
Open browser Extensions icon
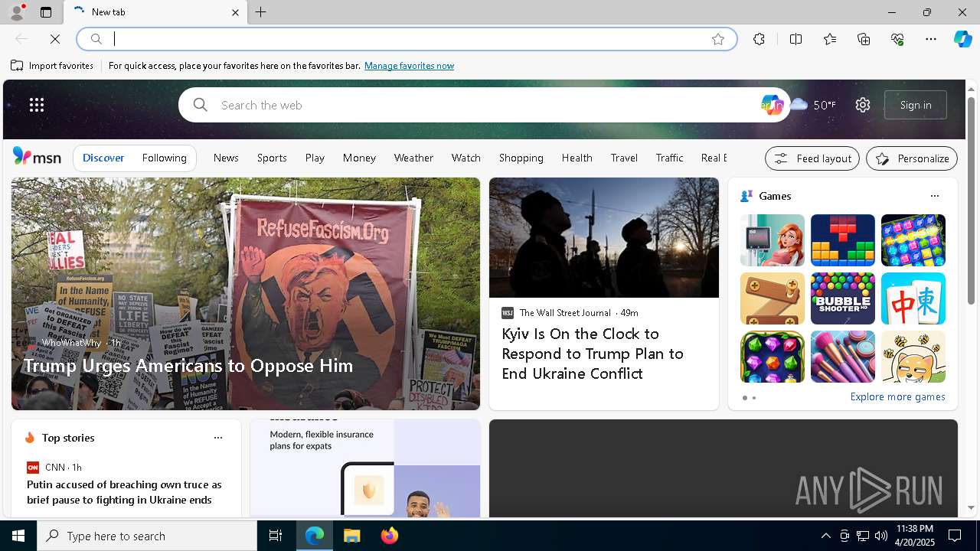pos(759,39)
